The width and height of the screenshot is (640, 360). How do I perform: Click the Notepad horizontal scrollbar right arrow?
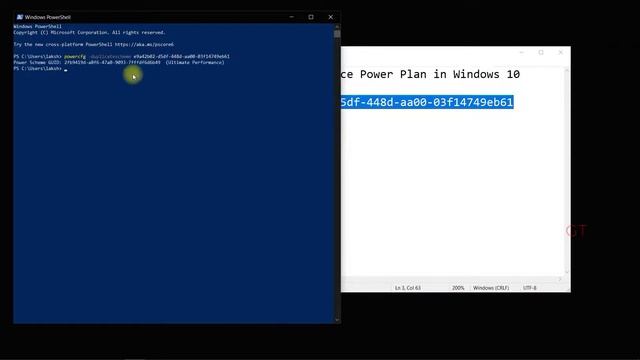click(560, 279)
